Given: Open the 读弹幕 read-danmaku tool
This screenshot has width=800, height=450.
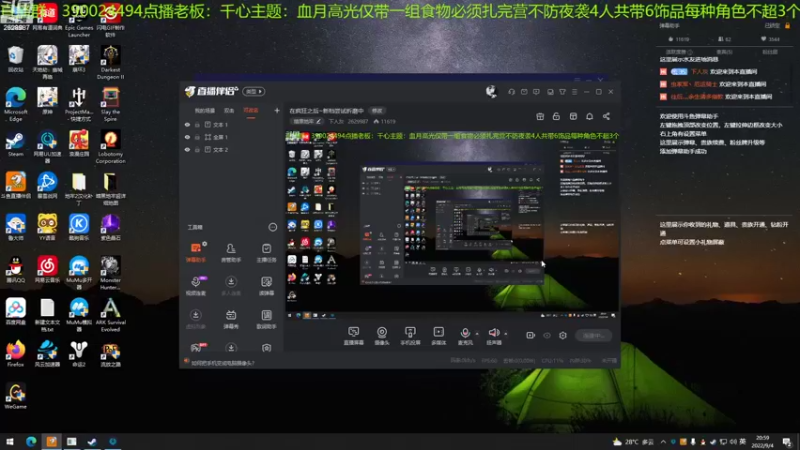Looking at the screenshot, I should coord(266,286).
